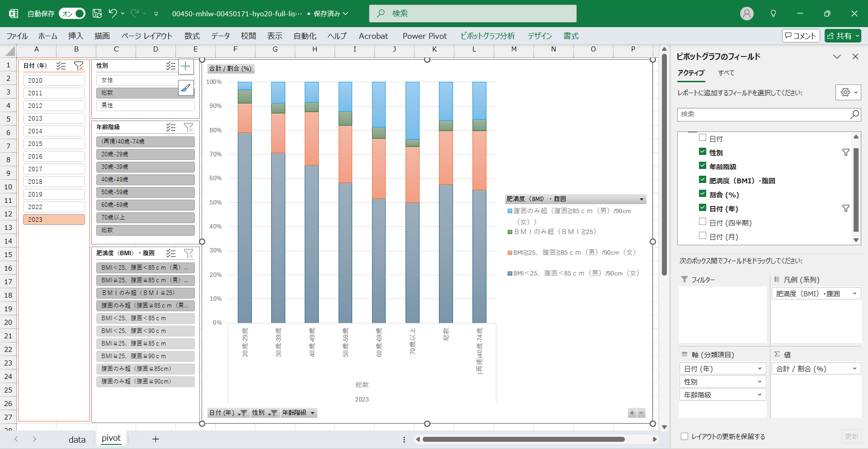The height and width of the screenshot is (449, 868).
Task: Click the Save icon in title bar
Action: click(97, 14)
